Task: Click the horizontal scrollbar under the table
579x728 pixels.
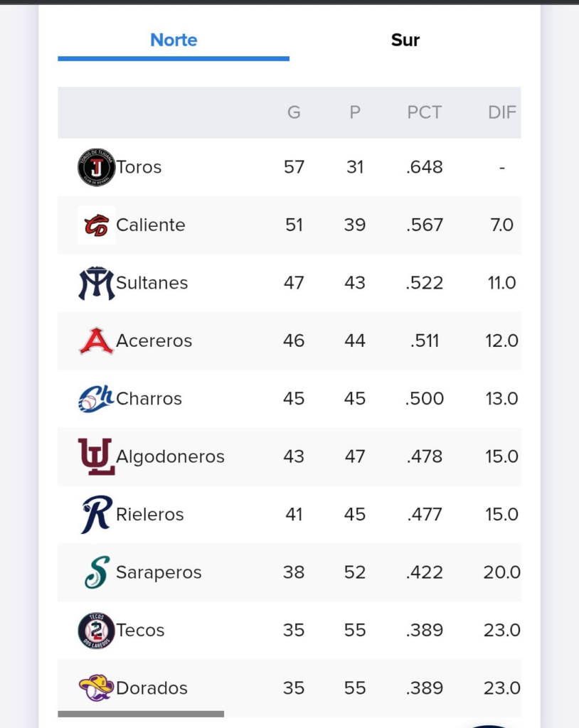Action: pos(141,714)
